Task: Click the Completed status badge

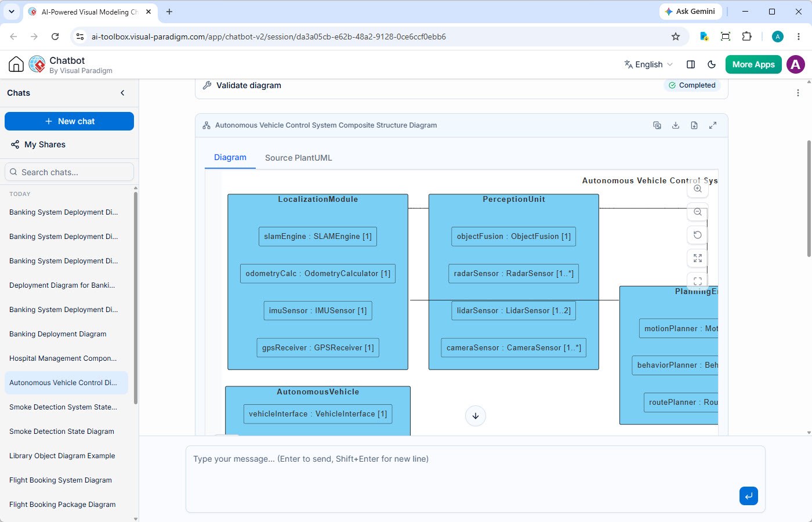Action: 692,85
